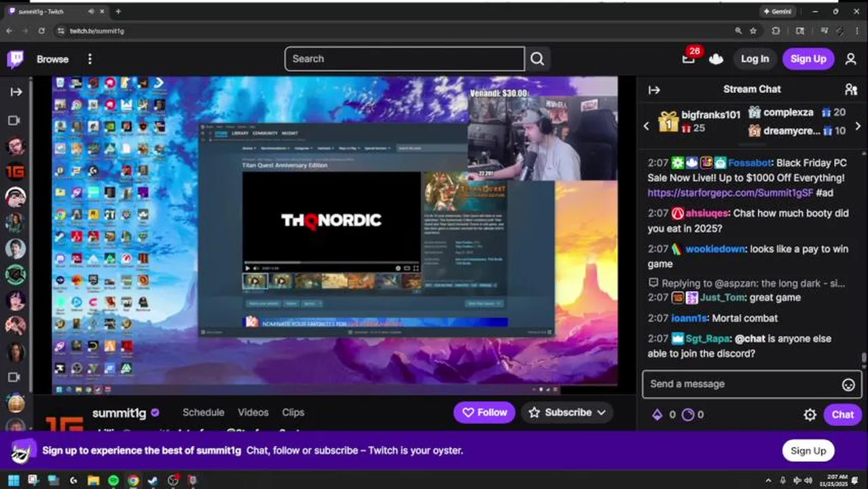Open the Windows Start button
Screen dimensions: 868x489
pos(13,481)
